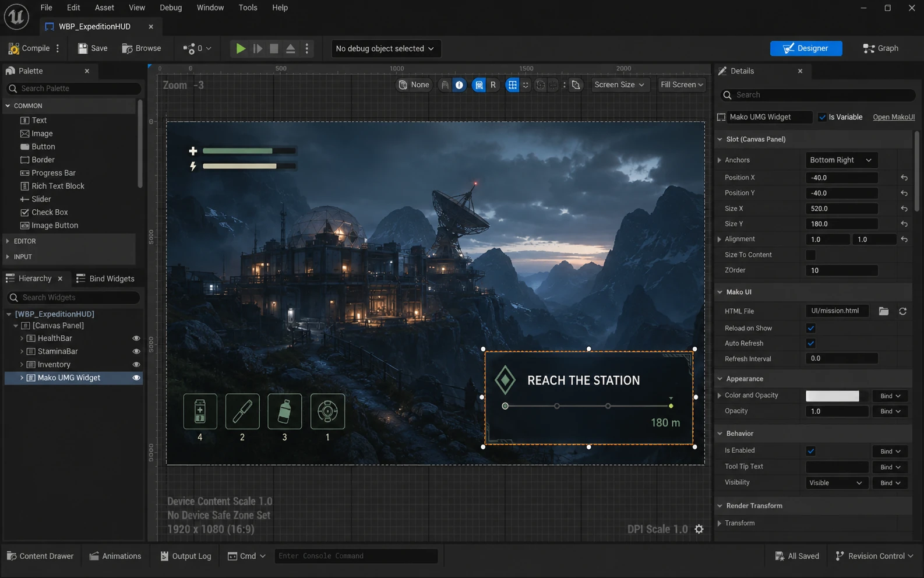Open the Visibility Visible dropdown
The height and width of the screenshot is (578, 924).
pos(836,483)
